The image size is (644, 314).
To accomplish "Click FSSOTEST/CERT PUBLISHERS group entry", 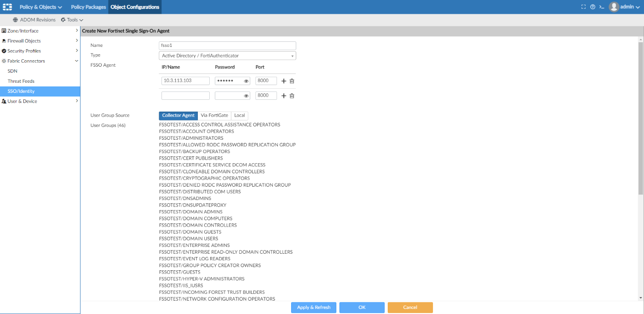I will [x=191, y=158].
